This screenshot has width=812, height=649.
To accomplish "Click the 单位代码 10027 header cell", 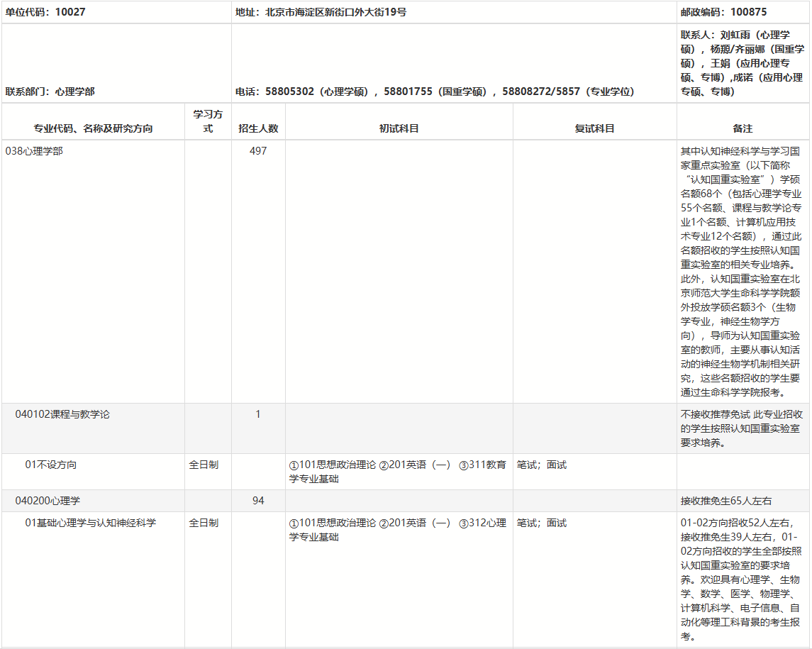I will [x=45, y=12].
